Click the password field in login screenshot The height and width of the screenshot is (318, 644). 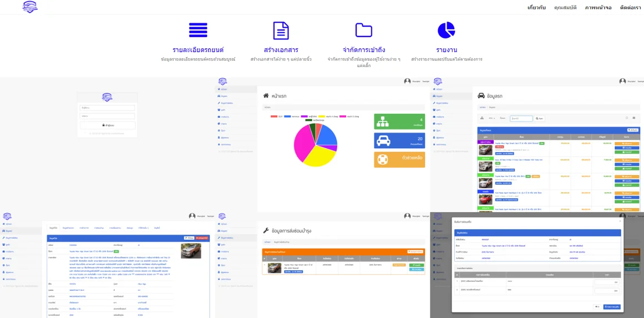[107, 117]
